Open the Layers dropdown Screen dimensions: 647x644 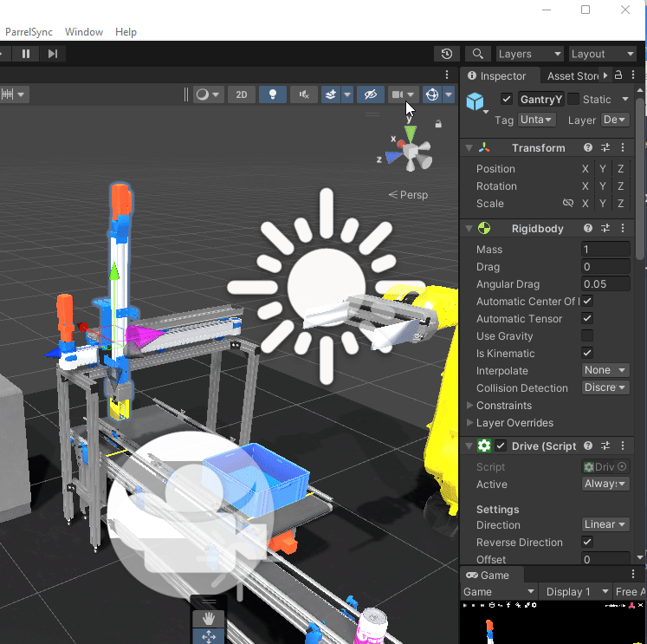(x=528, y=54)
